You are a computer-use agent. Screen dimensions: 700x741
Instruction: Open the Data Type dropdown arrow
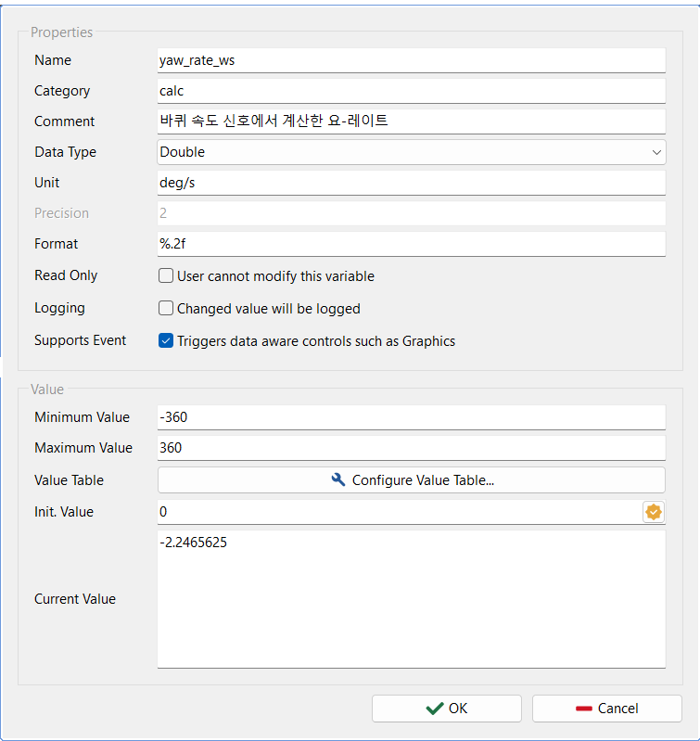[x=656, y=152]
